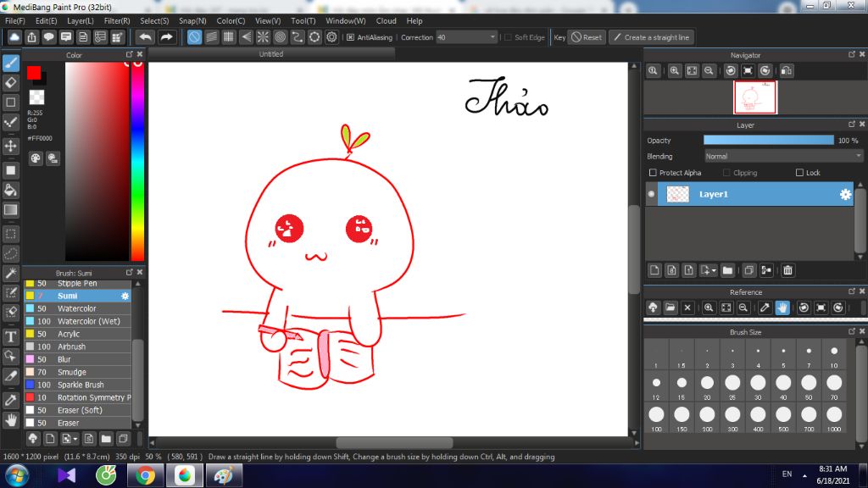
Task: Float the Layer panel
Action: (x=851, y=125)
